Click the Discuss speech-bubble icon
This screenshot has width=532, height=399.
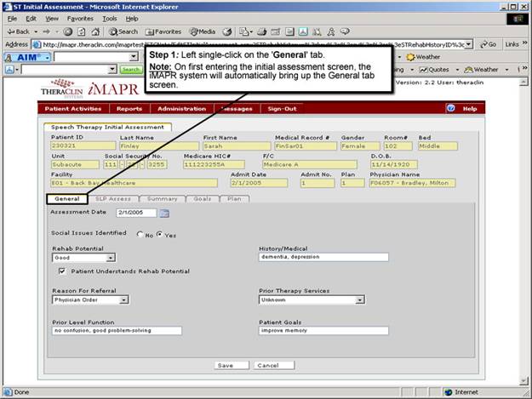coord(345,31)
